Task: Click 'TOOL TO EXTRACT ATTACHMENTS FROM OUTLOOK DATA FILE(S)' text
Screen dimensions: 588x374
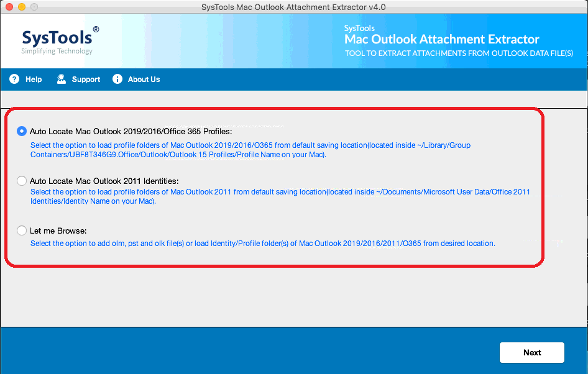Action: point(459,53)
